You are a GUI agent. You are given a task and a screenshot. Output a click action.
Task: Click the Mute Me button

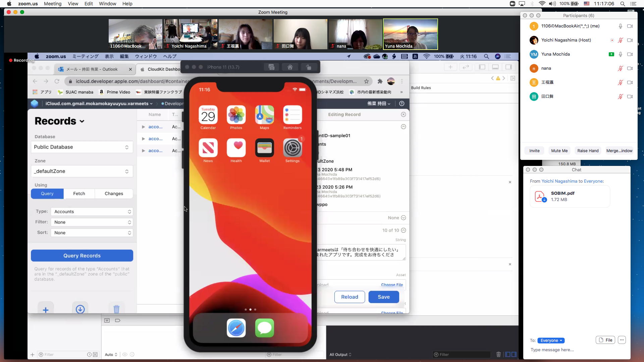coord(559,150)
